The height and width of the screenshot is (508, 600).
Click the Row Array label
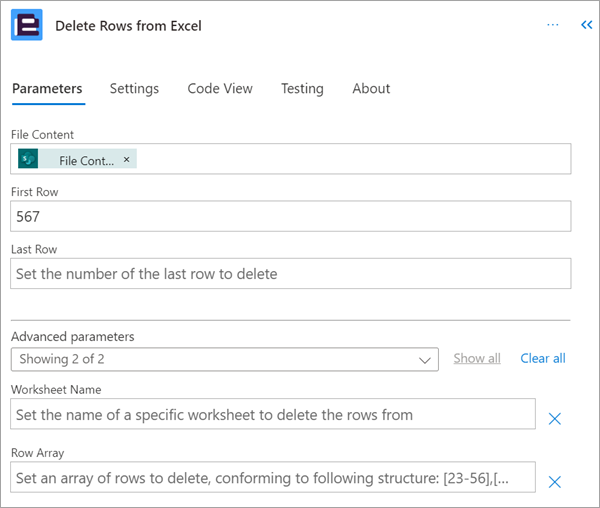click(38, 453)
